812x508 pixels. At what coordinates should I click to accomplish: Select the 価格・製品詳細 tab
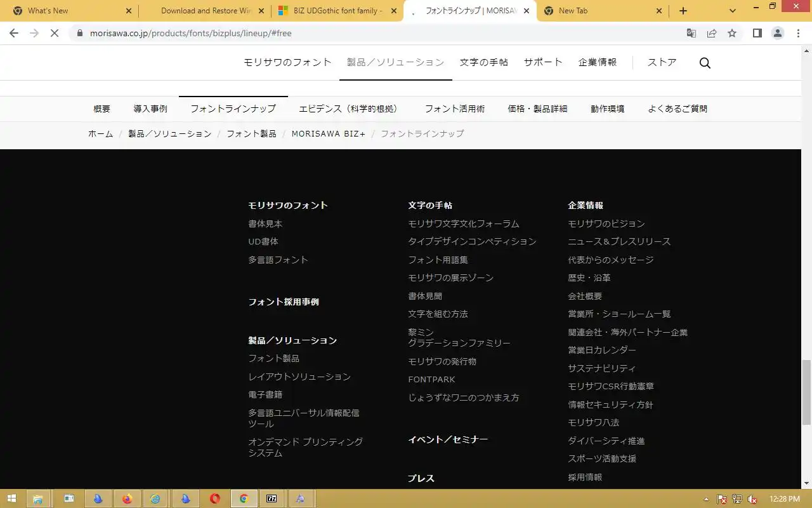[x=538, y=109]
